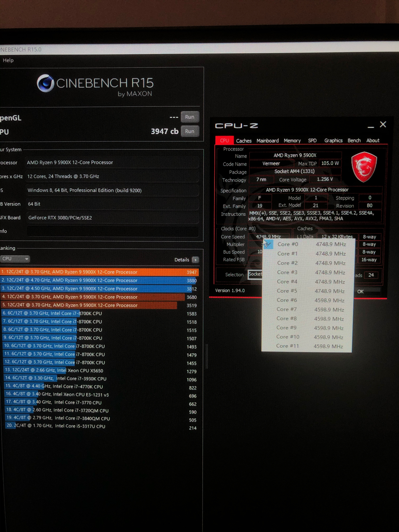Open the Help menu in Cinebench
This screenshot has width=399, height=532.
tap(7, 60)
